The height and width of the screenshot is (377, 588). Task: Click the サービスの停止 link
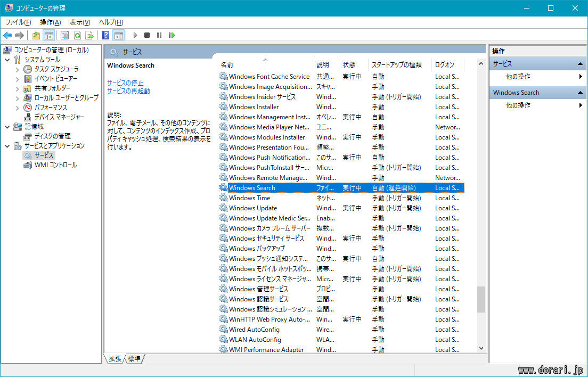pos(125,83)
